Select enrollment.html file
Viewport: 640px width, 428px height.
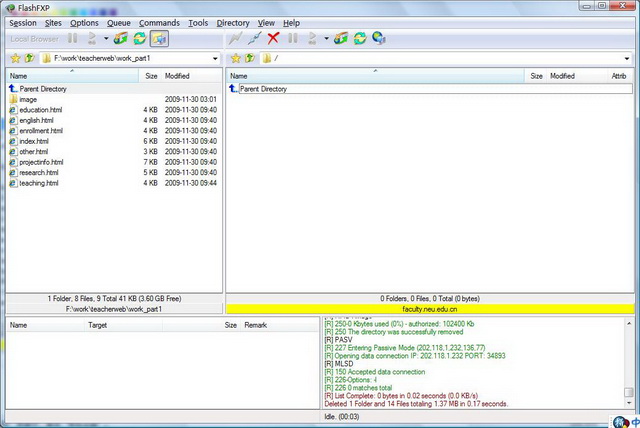(114, 131)
